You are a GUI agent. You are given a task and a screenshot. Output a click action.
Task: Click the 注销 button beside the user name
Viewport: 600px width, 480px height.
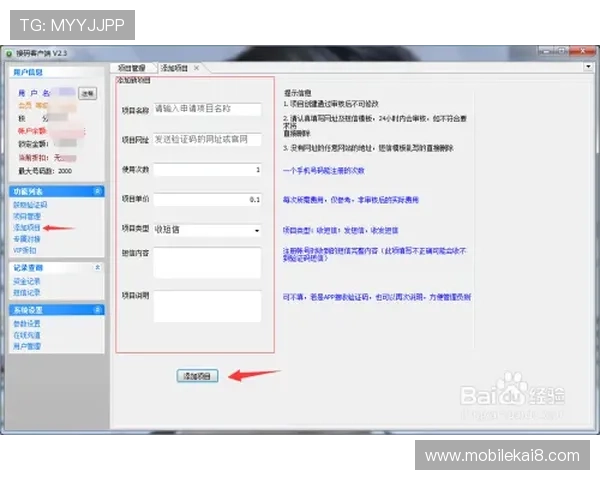click(87, 93)
